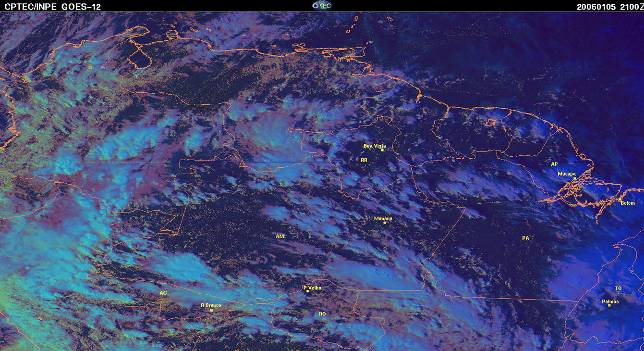Select the RO state label
The width and height of the screenshot is (644, 351).
[x=322, y=314]
